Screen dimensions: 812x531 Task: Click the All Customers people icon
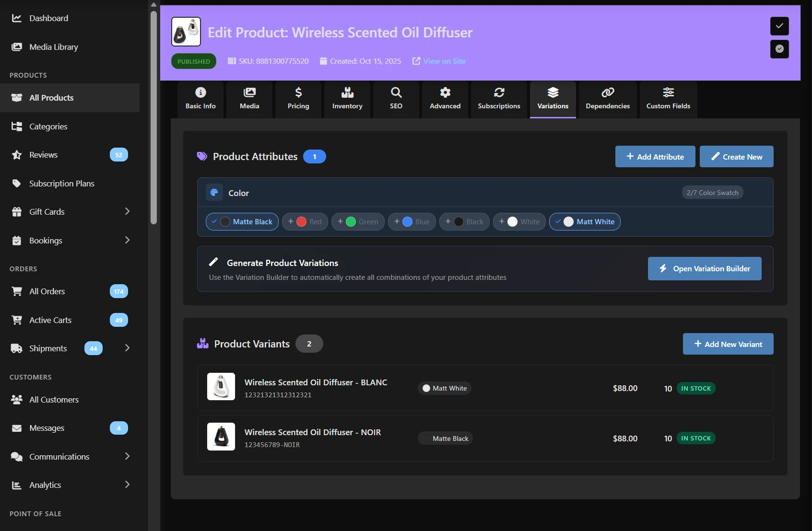[x=17, y=400]
